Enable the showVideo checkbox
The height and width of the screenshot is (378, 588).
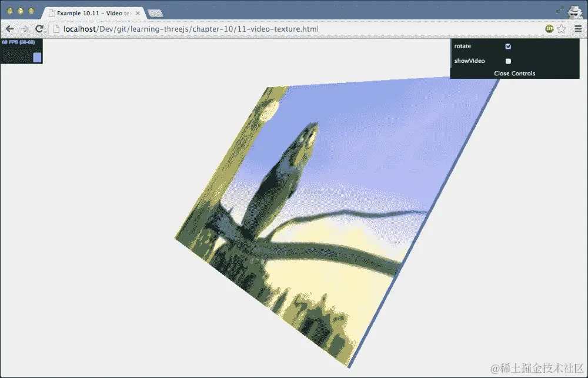508,61
